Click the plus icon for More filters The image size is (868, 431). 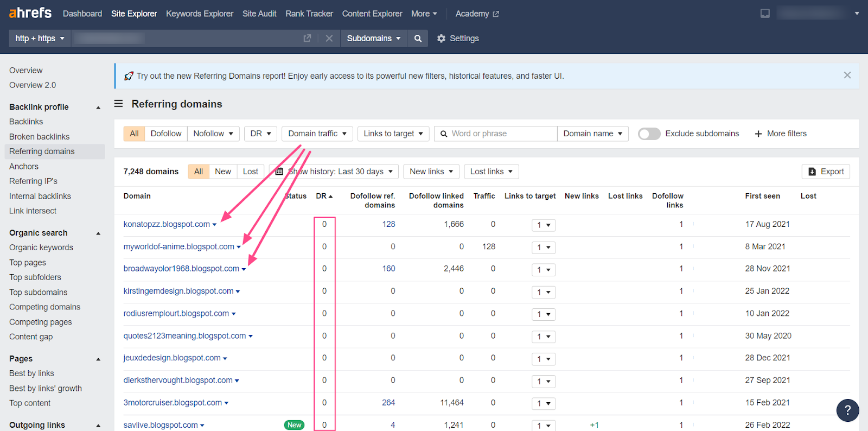[758, 134]
